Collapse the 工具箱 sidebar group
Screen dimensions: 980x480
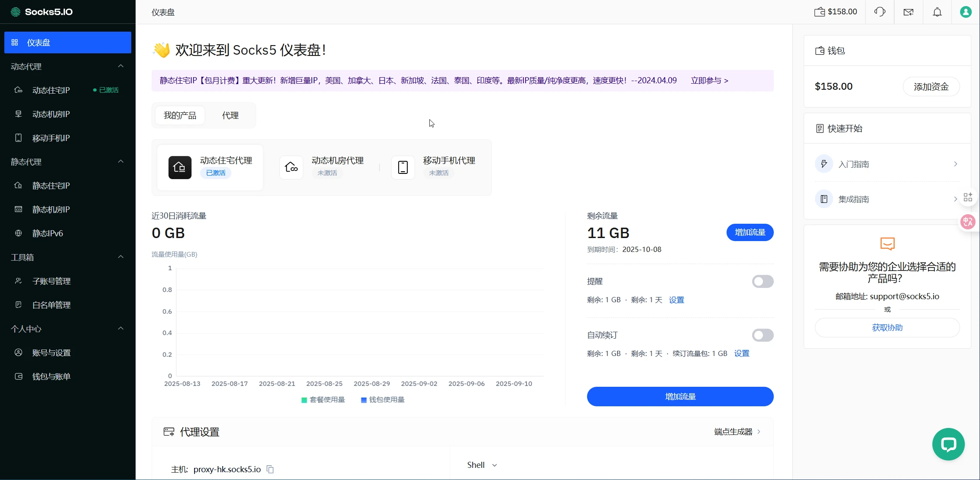(121, 257)
